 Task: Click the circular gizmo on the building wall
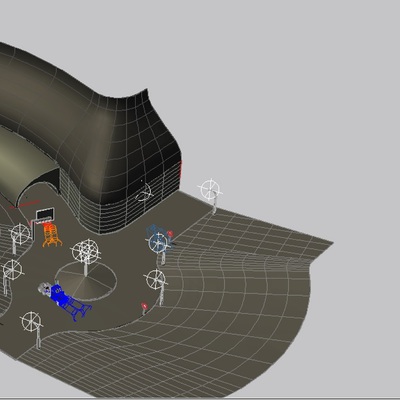coord(144,192)
